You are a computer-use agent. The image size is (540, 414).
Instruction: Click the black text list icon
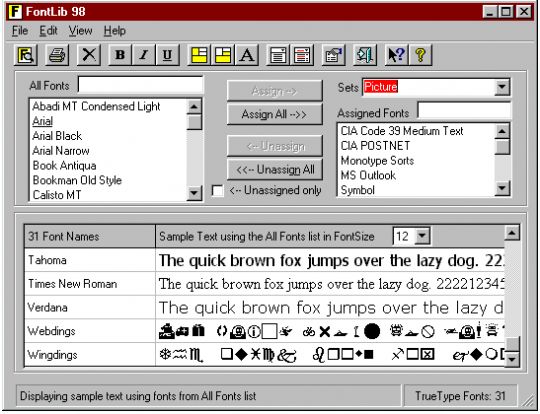coord(278,55)
